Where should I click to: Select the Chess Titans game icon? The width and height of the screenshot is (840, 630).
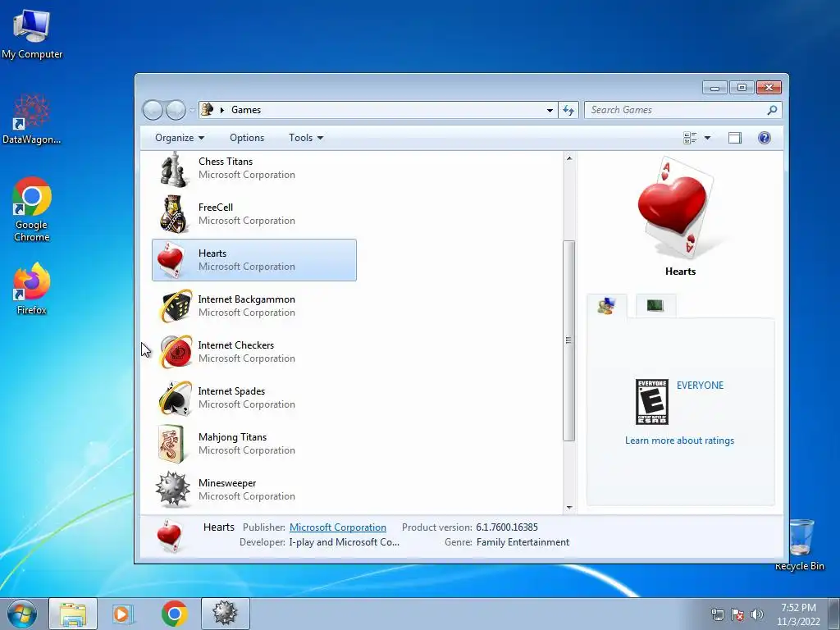pyautogui.click(x=174, y=169)
